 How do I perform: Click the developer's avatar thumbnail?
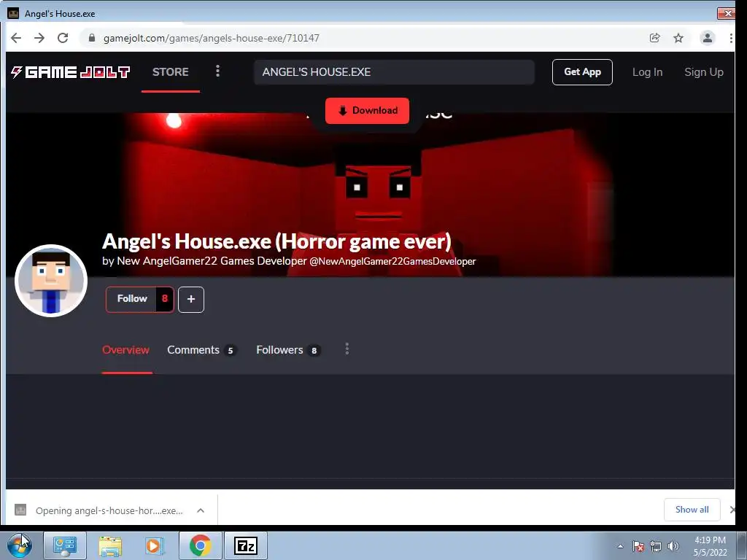coord(51,281)
